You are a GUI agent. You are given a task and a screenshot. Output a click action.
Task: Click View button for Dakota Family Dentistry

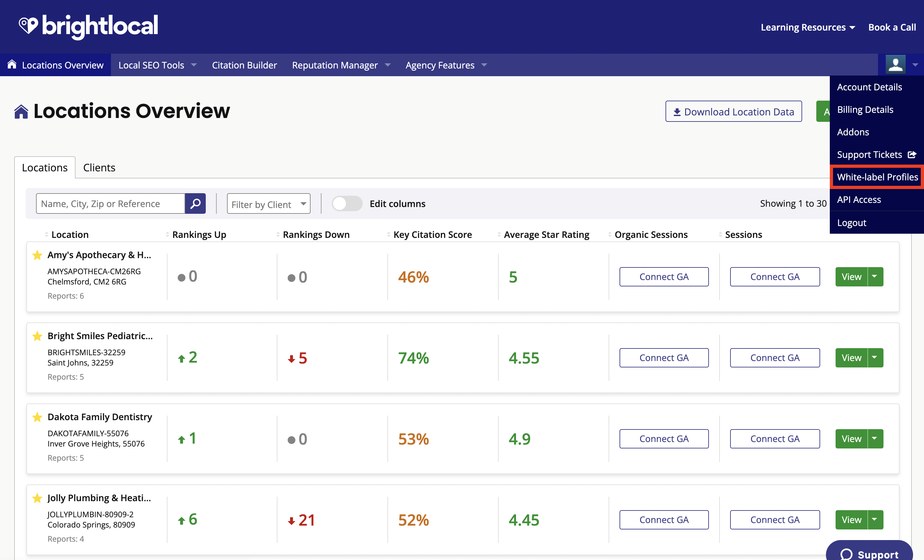tap(851, 439)
